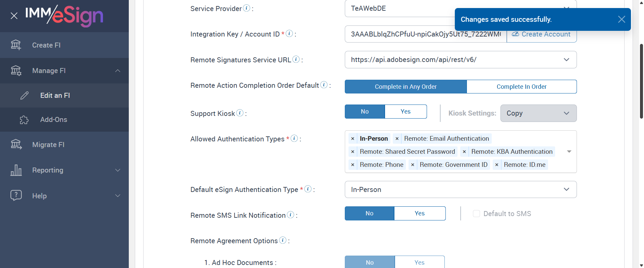Click the Create Account button
The width and height of the screenshot is (644, 268).
coord(541,35)
